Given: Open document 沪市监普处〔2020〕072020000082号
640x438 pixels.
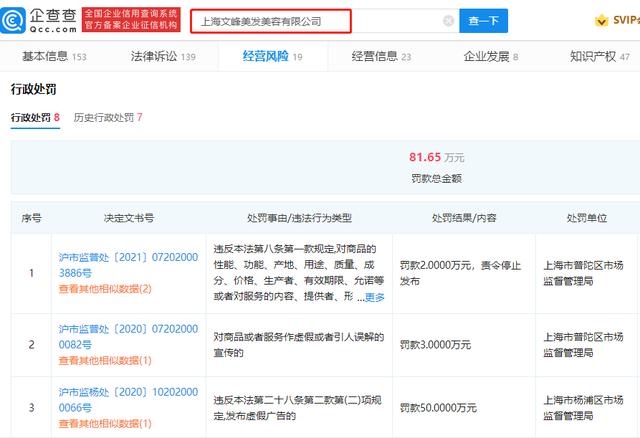Looking at the screenshot, I should pos(128,337).
